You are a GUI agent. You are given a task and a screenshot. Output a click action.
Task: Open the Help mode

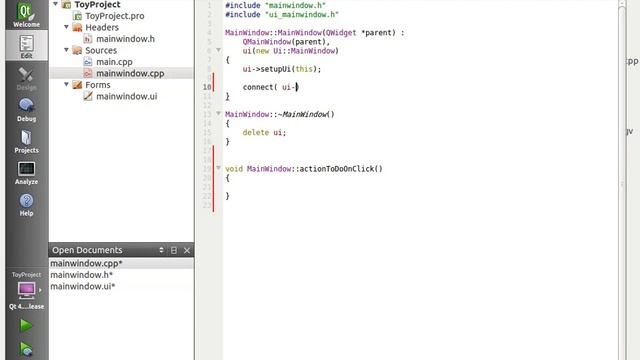pos(27,204)
